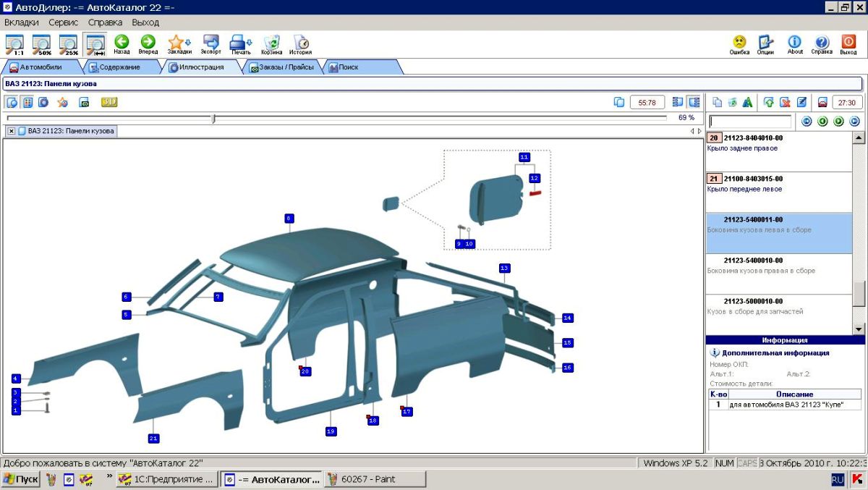The image size is (868, 490).
Task: Go back with the Назад button
Action: coord(122,45)
